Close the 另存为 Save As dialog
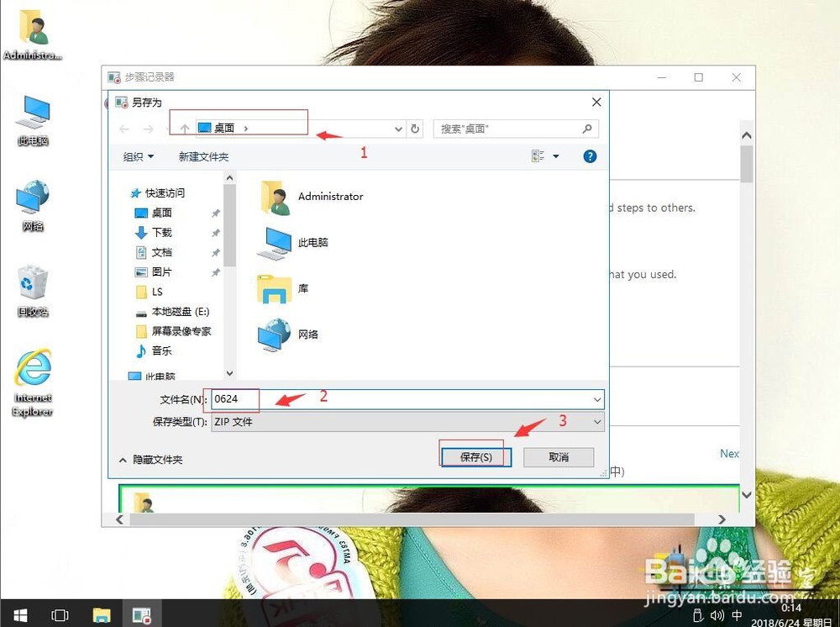 tap(596, 102)
